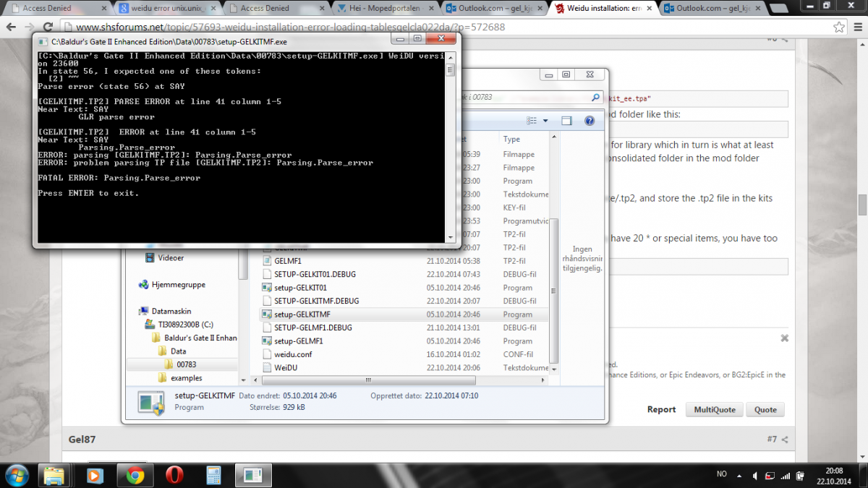
Task: Switch to Google Chrome in taskbar
Action: pyautogui.click(x=134, y=476)
